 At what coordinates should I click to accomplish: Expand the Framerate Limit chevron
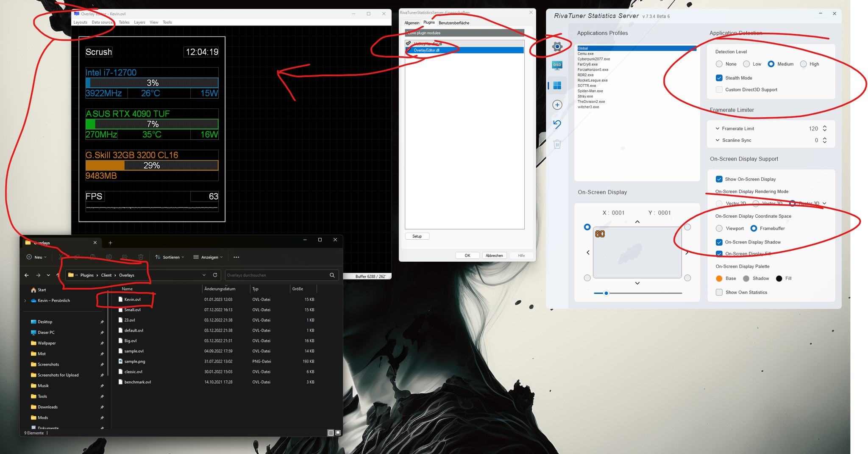click(718, 128)
